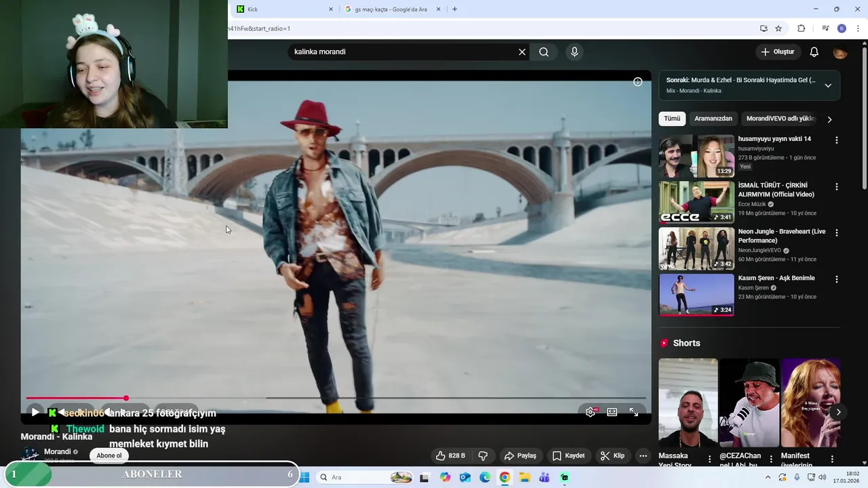This screenshot has width=868, height=488.
Task: Switch to the gs maçı kaçta tab
Action: (390, 9)
